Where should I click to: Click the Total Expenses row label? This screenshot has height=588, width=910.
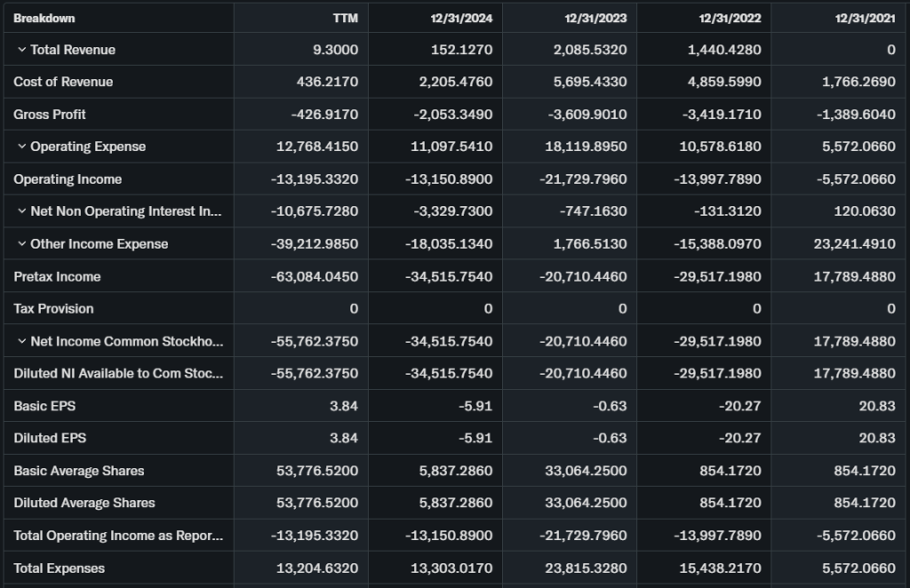coord(59,568)
